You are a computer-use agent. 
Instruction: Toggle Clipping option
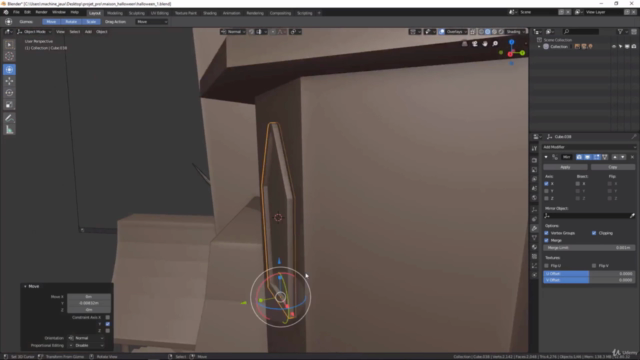click(594, 233)
